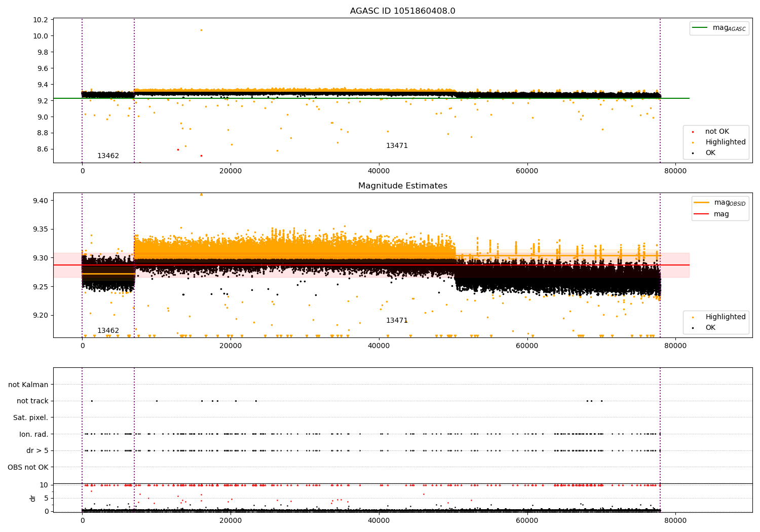Click the '9.30' y-axis tick label
760x532 pixels.
pyautogui.click(x=41, y=258)
